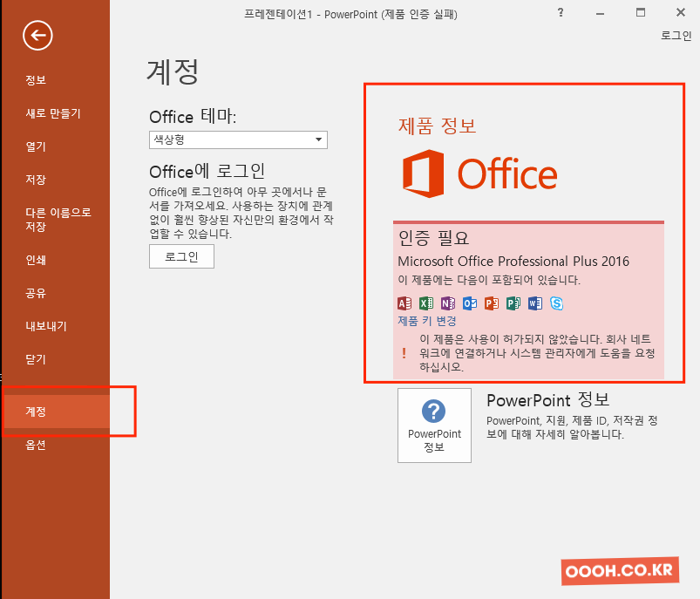Maximize the PowerPoint window

tap(640, 12)
